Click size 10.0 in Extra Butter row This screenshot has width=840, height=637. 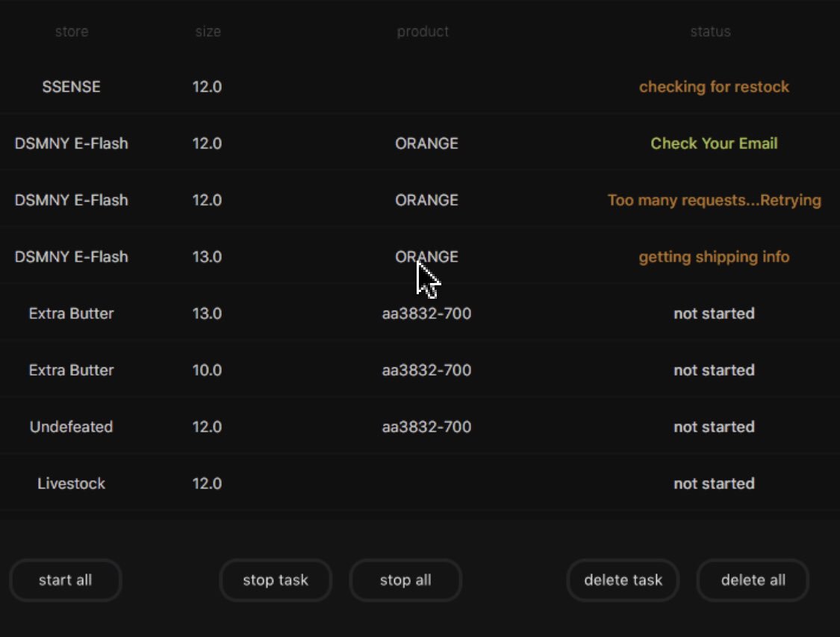(x=208, y=370)
